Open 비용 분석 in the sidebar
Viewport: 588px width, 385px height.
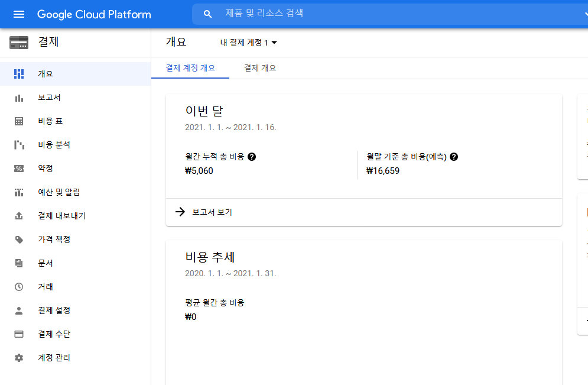pos(54,145)
